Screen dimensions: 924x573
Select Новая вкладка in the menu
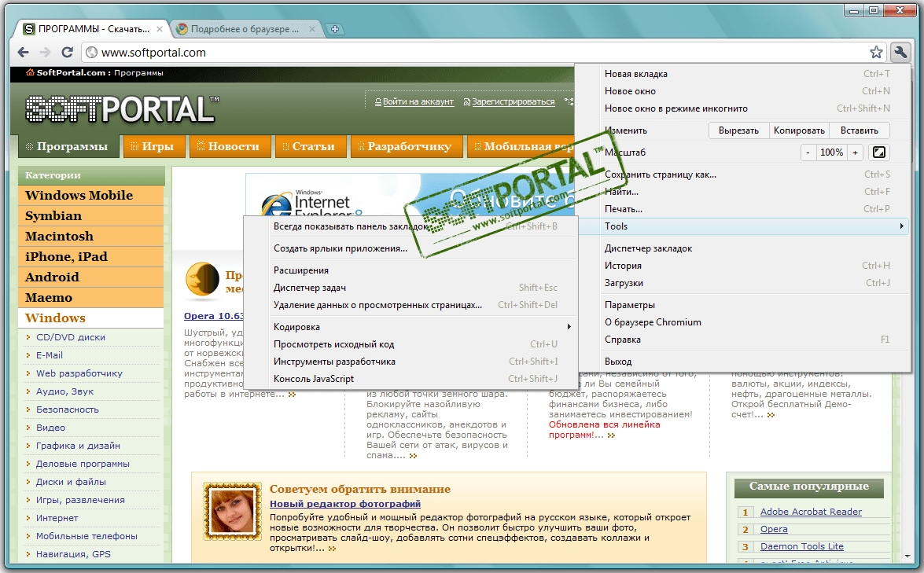744,74
